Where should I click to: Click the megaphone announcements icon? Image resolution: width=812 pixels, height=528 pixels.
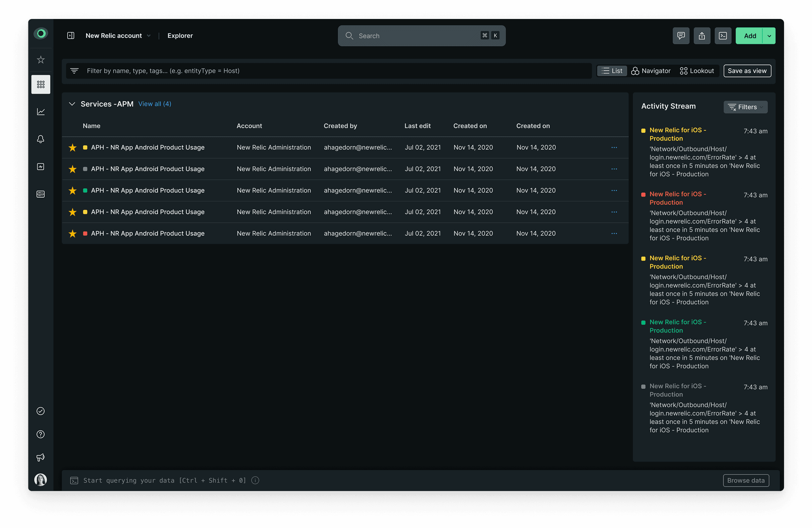pyautogui.click(x=41, y=457)
